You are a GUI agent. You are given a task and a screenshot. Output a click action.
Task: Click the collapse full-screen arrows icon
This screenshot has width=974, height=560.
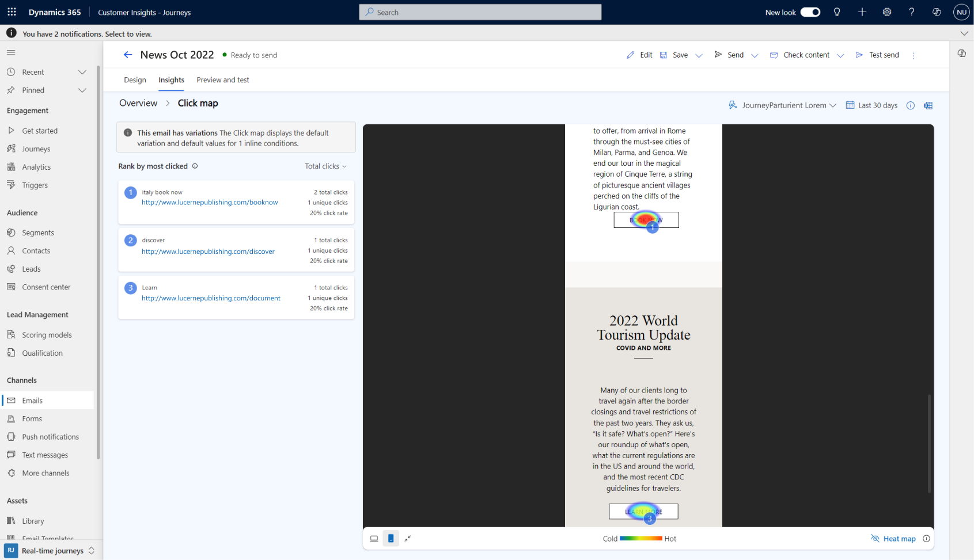point(408,539)
